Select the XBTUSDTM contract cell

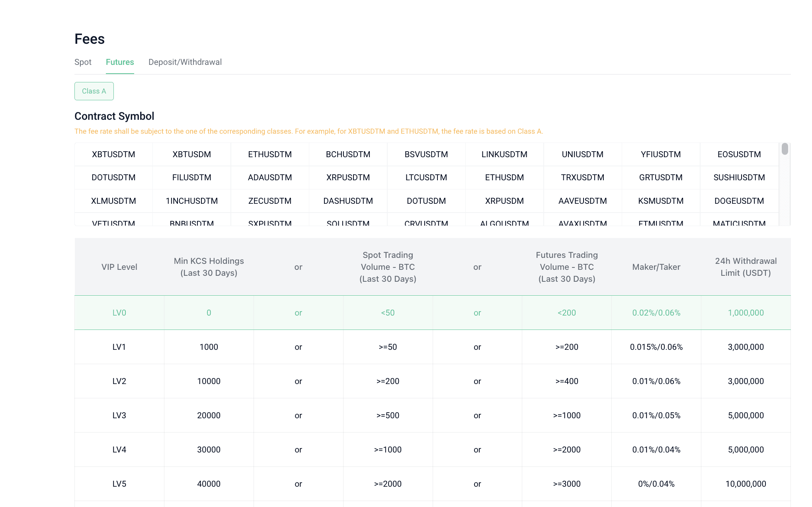pyautogui.click(x=113, y=154)
